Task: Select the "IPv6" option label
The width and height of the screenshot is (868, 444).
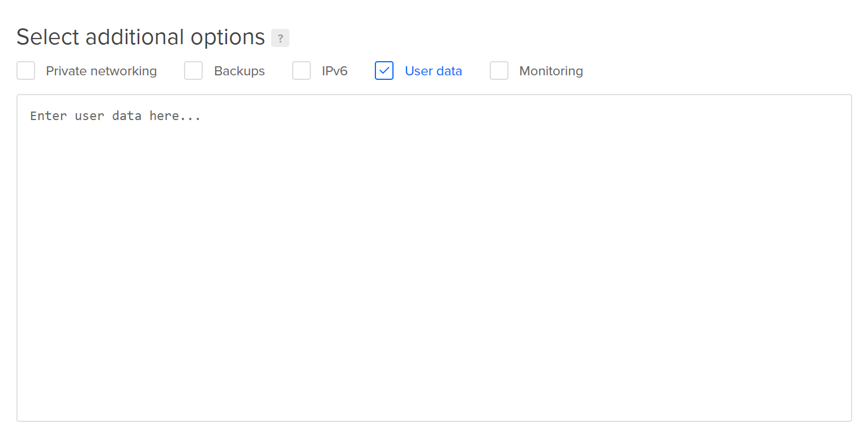Action: (x=335, y=71)
